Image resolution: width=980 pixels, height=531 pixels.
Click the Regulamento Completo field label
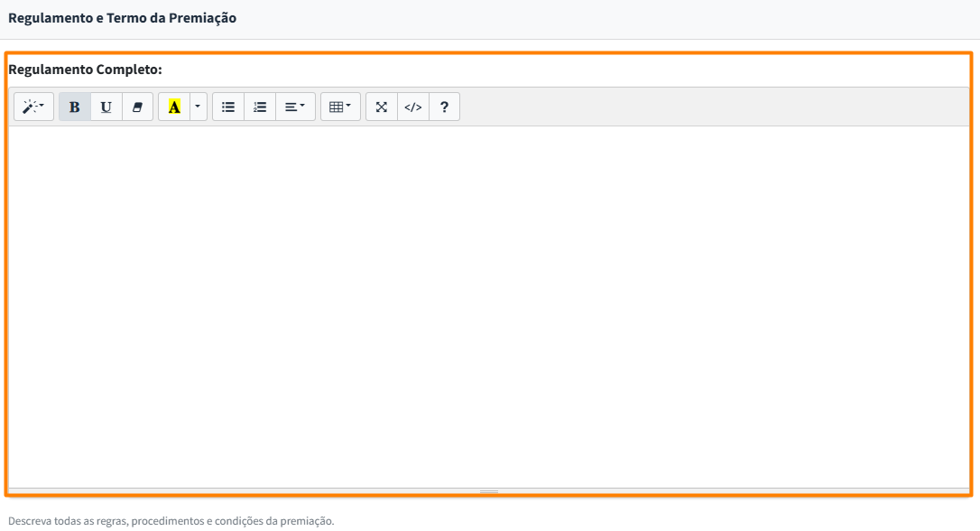tap(85, 70)
